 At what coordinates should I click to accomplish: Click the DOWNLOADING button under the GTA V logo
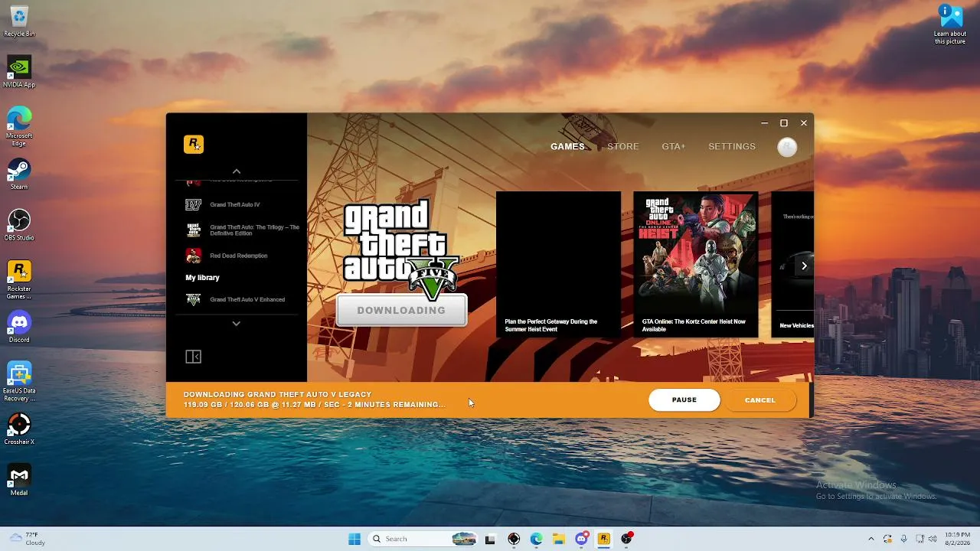[x=401, y=310]
